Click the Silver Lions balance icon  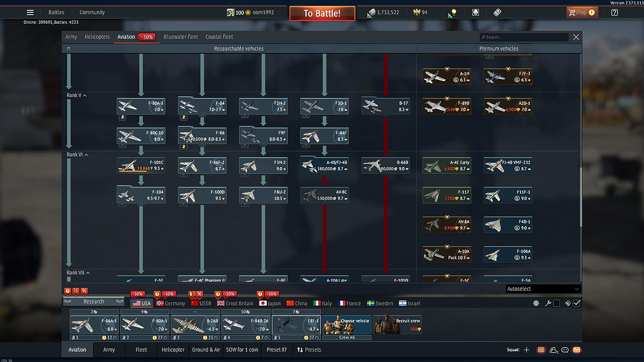click(372, 13)
